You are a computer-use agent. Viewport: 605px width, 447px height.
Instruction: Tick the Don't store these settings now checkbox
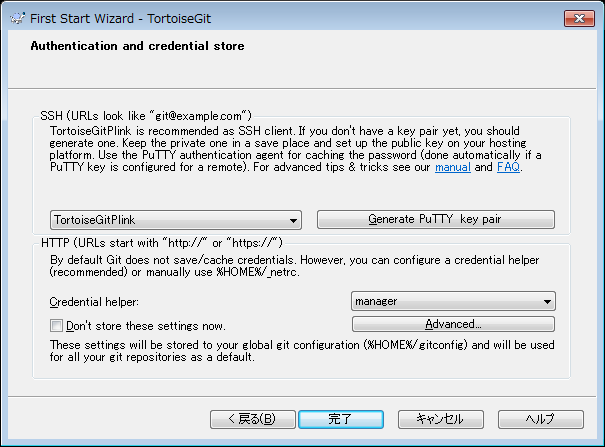(56, 326)
